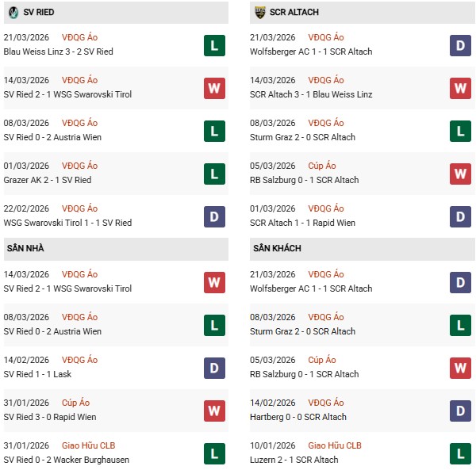476x470 pixels.
Task: Click the D badge for Wolfsberger AC 1-1 SCR Altach in recent form
Action: coord(460,45)
